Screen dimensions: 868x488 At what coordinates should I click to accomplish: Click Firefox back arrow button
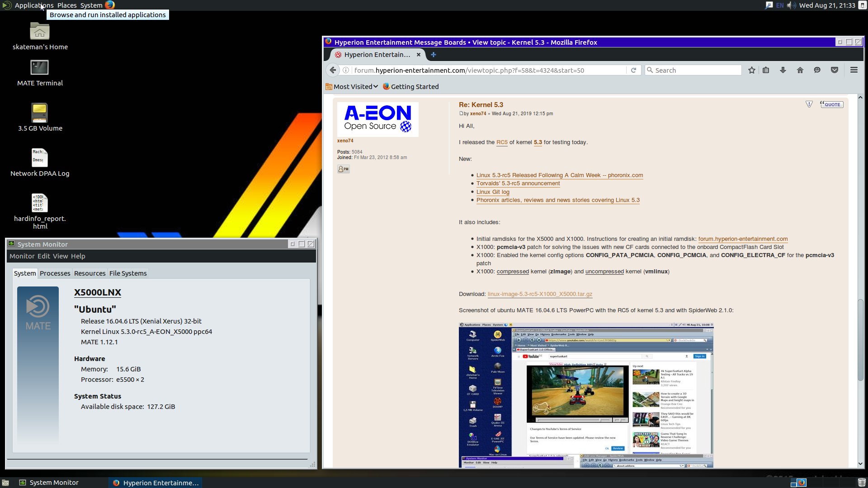[333, 70]
